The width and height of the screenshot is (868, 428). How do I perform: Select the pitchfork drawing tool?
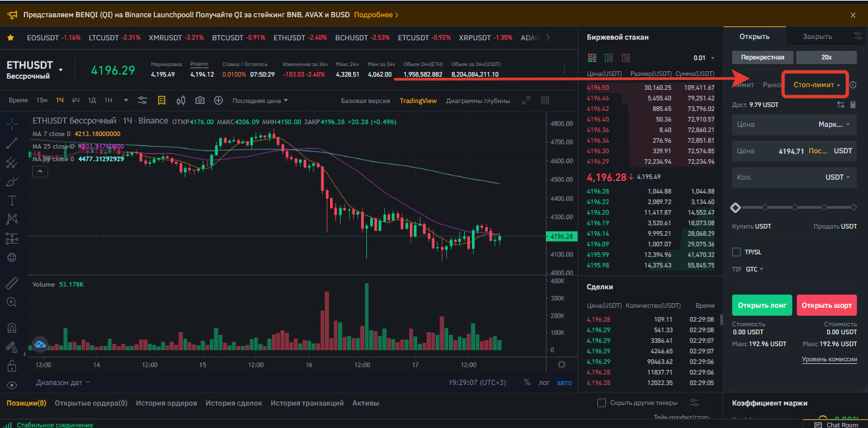click(12, 162)
